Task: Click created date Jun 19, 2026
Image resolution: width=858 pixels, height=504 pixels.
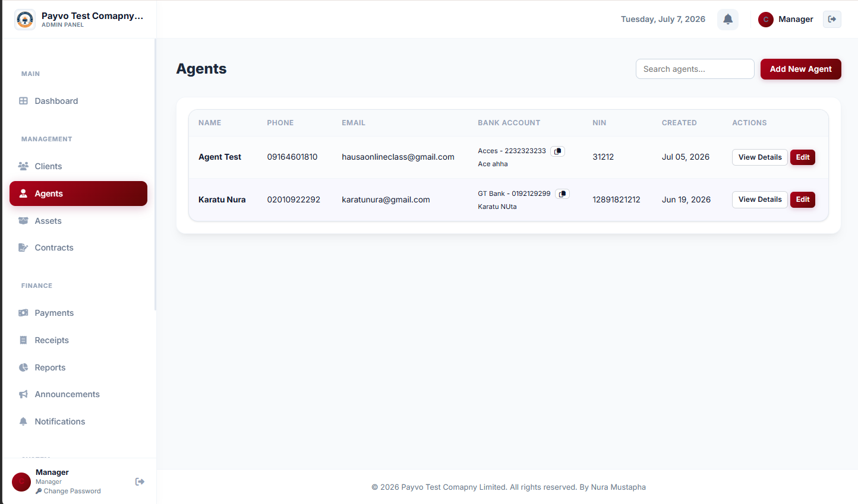Action: tap(686, 199)
